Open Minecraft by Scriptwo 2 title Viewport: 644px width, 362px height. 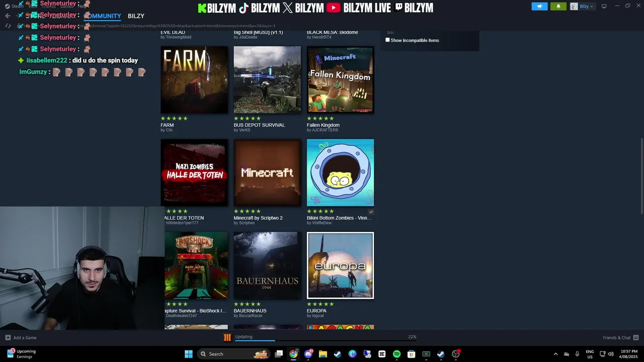(x=258, y=218)
